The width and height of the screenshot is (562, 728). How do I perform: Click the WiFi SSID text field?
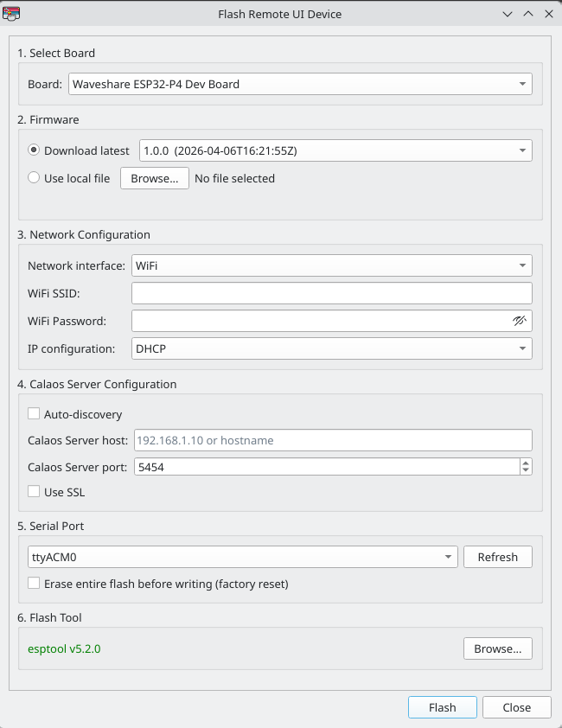click(331, 293)
